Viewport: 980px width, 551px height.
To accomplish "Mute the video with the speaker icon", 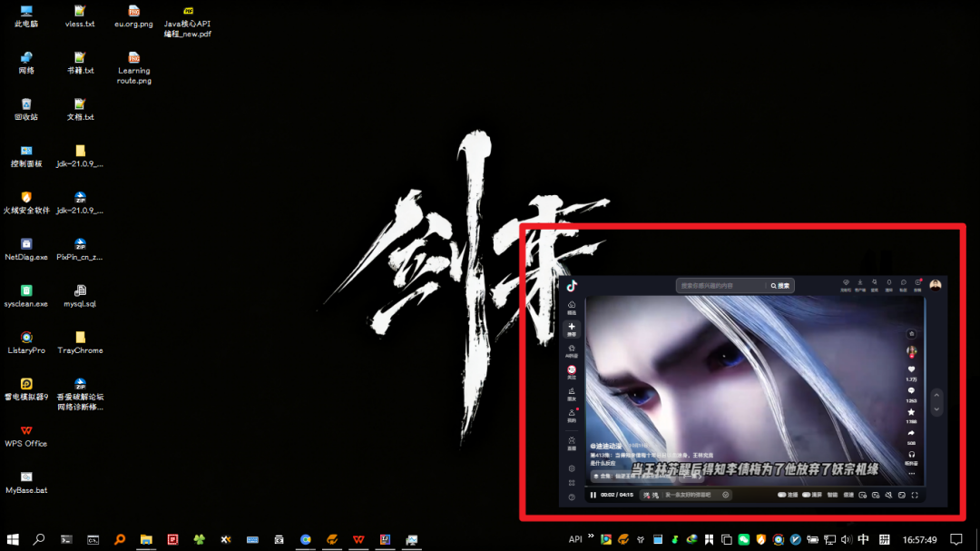I will click(x=888, y=495).
